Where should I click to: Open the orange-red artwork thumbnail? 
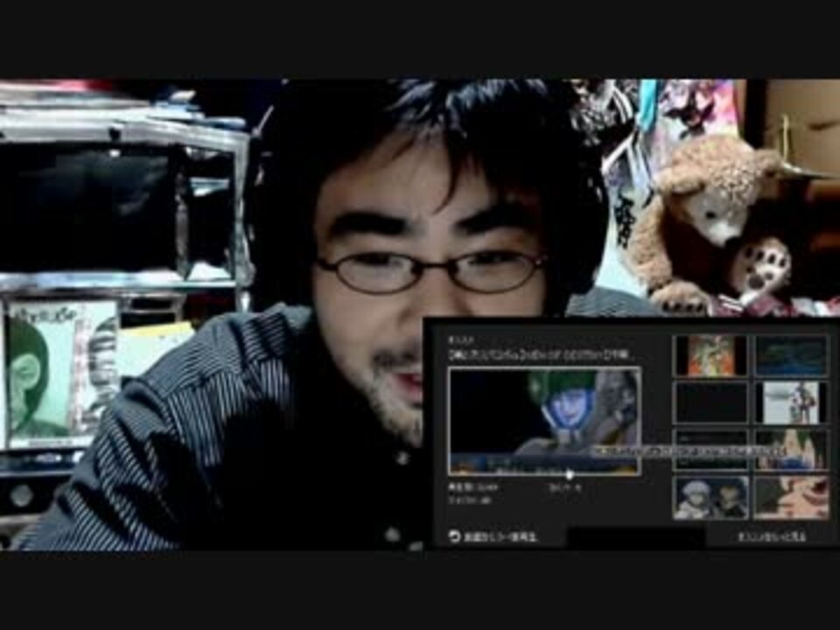[710, 356]
